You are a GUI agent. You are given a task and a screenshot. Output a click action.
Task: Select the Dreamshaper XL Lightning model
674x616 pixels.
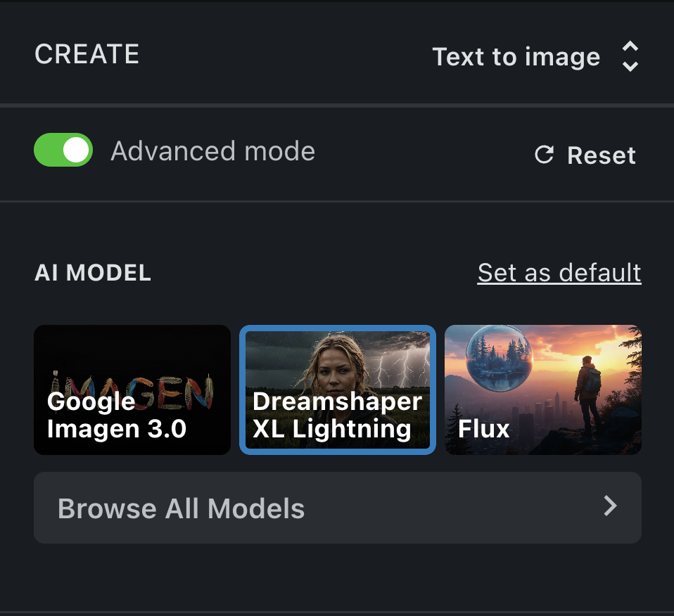[x=338, y=390]
